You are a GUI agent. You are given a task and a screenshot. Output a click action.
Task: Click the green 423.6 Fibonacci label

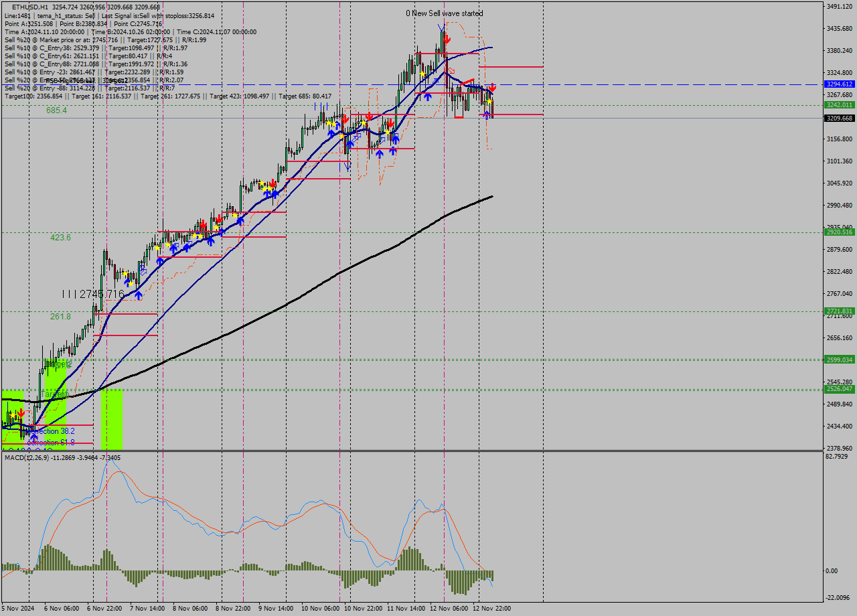pyautogui.click(x=60, y=237)
